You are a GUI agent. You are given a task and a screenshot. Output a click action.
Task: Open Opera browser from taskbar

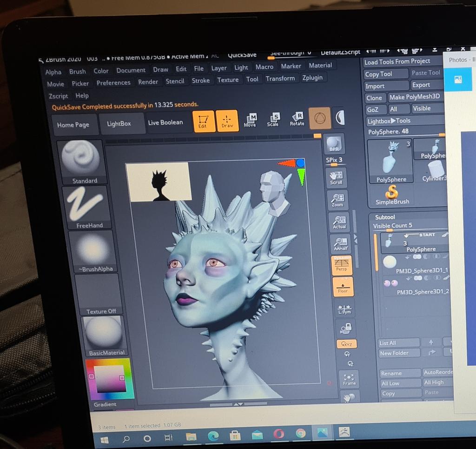pyautogui.click(x=278, y=434)
